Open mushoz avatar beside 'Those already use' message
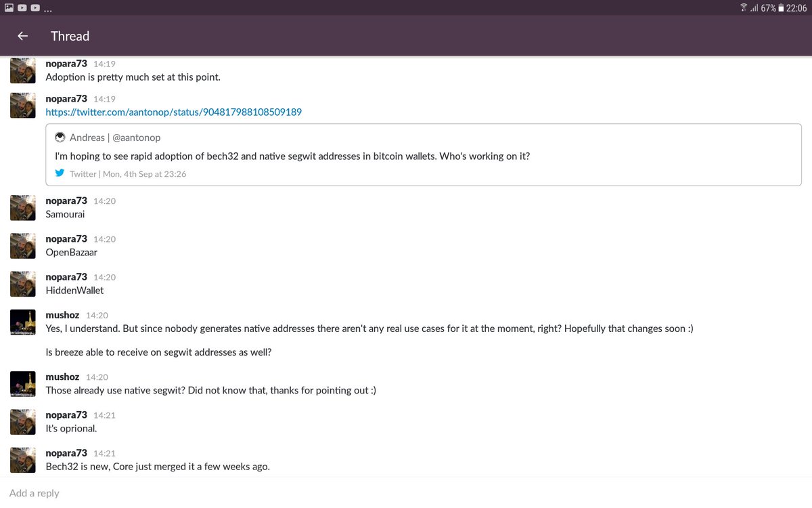Viewport: 812px width, 508px height. click(22, 383)
